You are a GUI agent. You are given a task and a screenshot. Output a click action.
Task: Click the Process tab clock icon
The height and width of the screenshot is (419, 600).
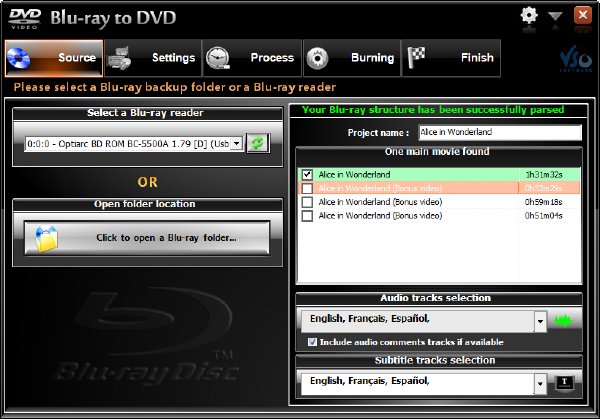218,58
